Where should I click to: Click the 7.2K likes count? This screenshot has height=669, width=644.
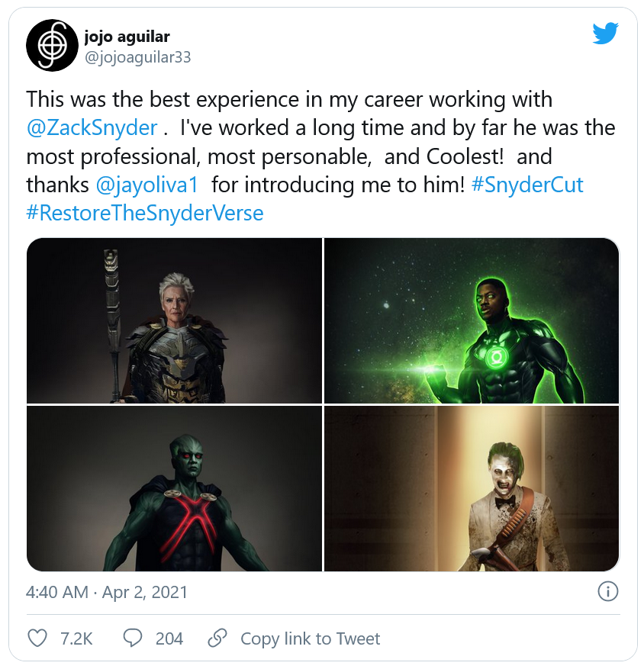76,638
